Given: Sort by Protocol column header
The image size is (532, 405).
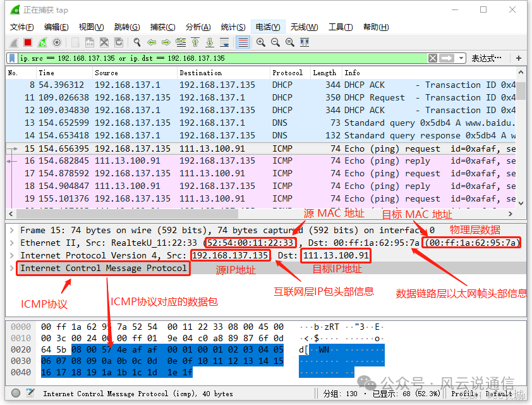Looking at the screenshot, I should 290,73.
